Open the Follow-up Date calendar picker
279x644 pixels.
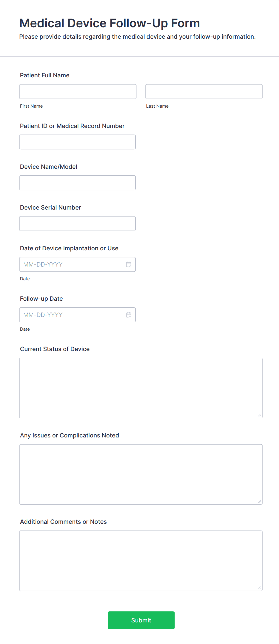(129, 315)
